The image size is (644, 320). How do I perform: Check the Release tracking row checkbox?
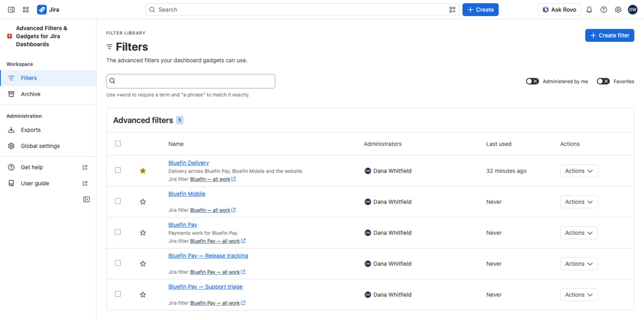click(x=118, y=263)
